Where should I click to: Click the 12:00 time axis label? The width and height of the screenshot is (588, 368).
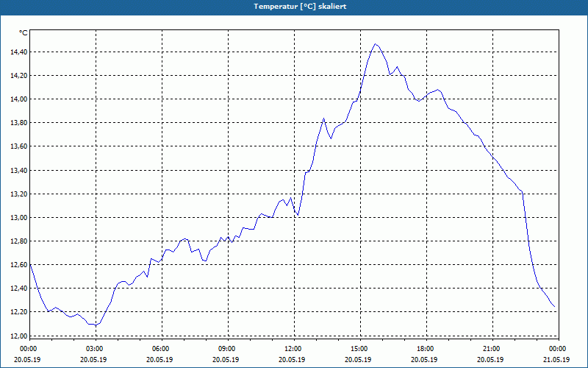(294, 349)
